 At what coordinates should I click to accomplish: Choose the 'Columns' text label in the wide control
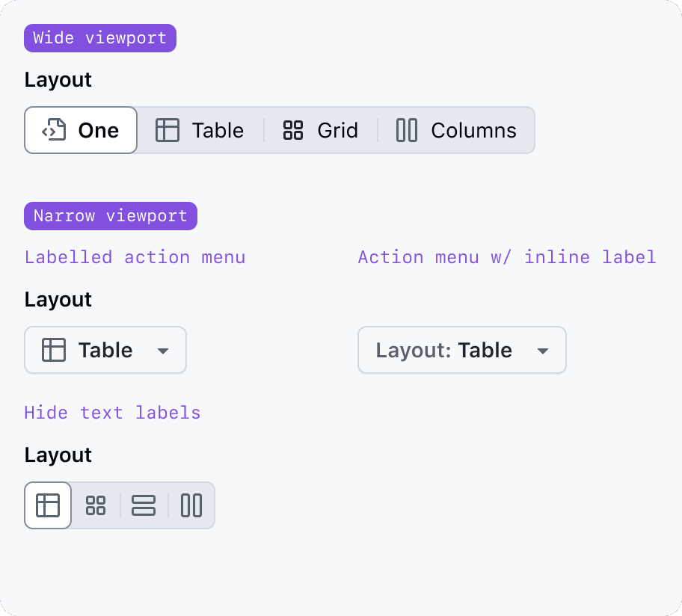473,130
